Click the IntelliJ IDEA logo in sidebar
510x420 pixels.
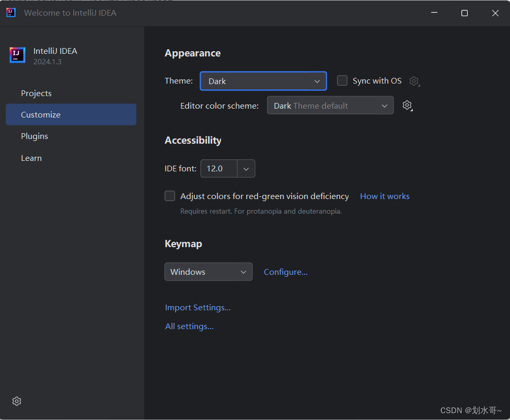coord(17,55)
